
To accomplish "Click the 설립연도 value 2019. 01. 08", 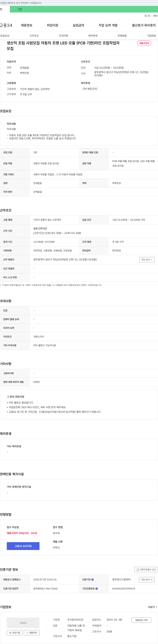I will [114, 620].
